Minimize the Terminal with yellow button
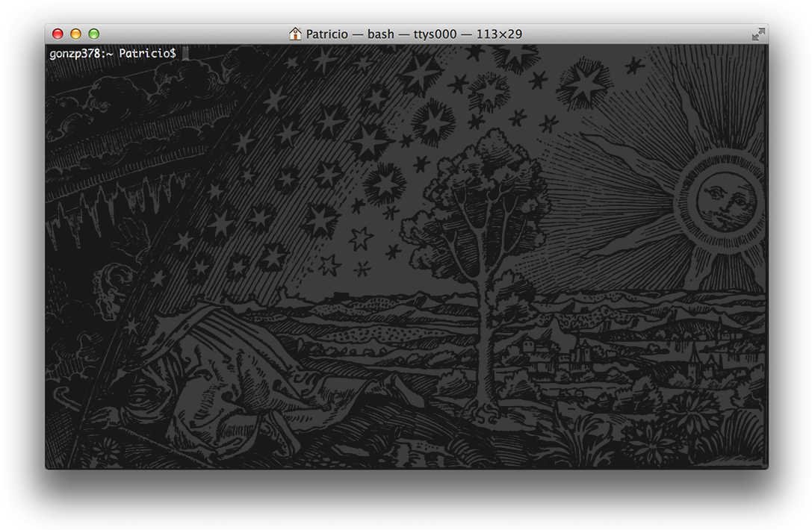Image resolution: width=812 pixels, height=530 pixels. pos(75,34)
